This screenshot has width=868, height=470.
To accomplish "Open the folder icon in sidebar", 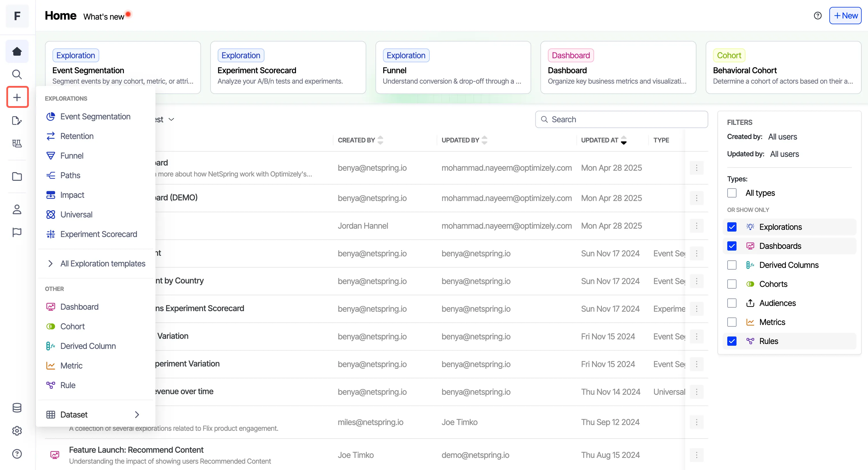I will point(17,176).
